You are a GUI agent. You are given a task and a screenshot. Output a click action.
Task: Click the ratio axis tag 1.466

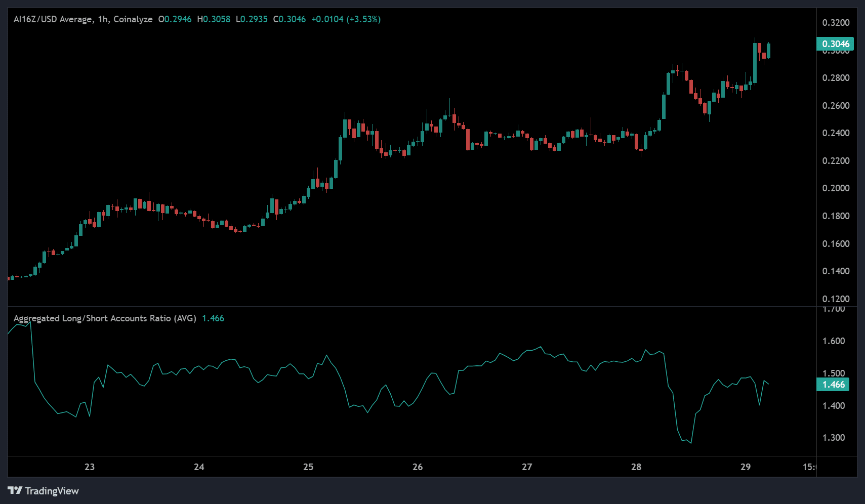[x=833, y=385]
